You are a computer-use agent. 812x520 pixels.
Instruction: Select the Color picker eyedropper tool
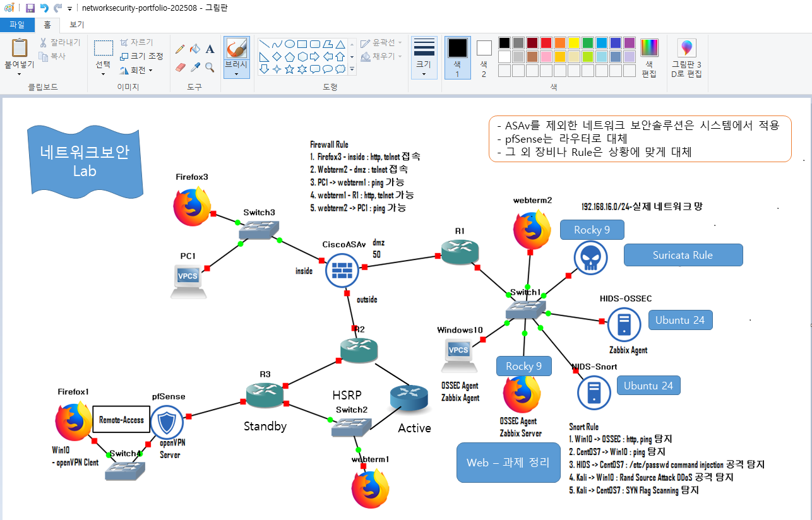pyautogui.click(x=195, y=67)
